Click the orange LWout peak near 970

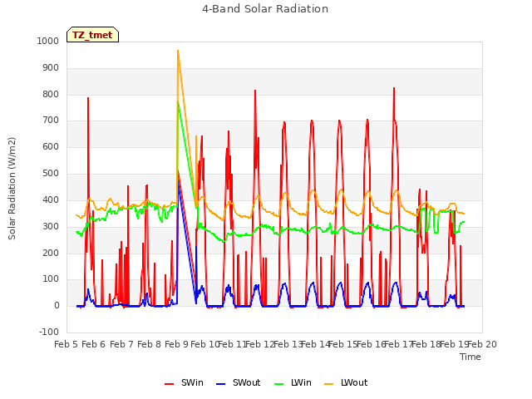[178, 51]
